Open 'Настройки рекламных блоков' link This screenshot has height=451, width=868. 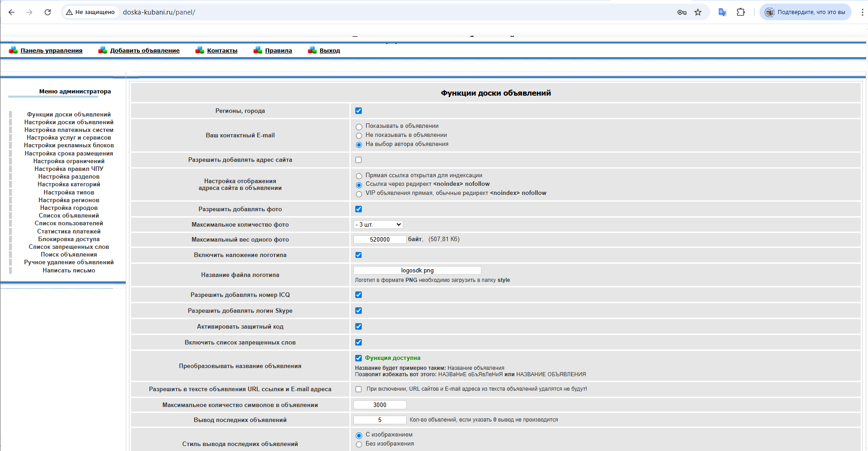pos(69,145)
